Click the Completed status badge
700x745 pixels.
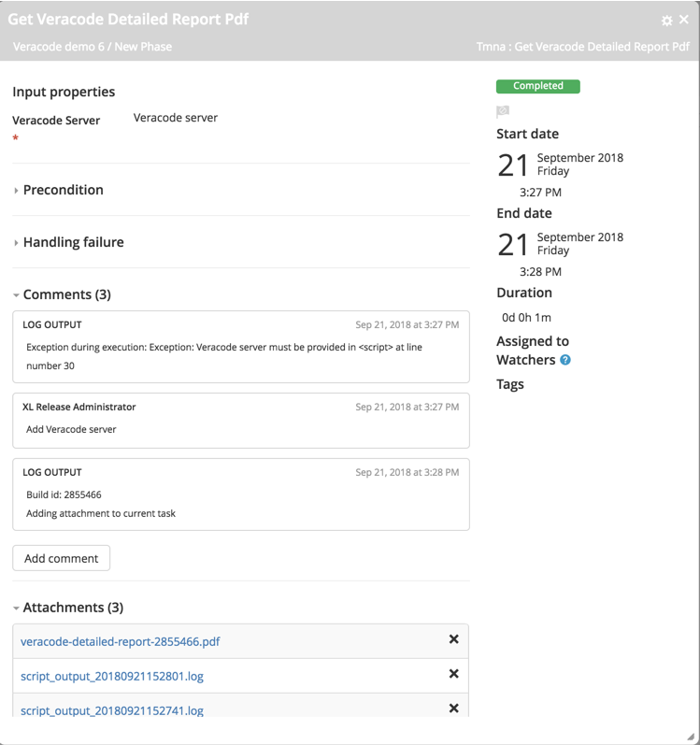538,86
